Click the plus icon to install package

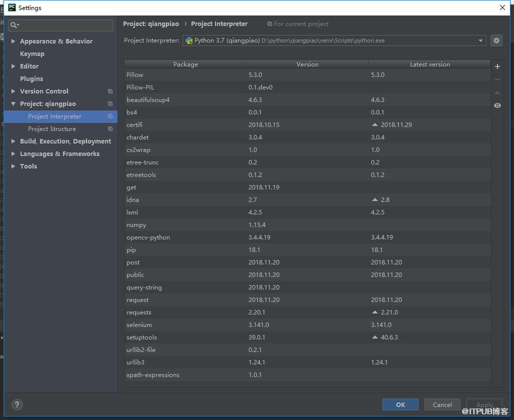pyautogui.click(x=497, y=66)
